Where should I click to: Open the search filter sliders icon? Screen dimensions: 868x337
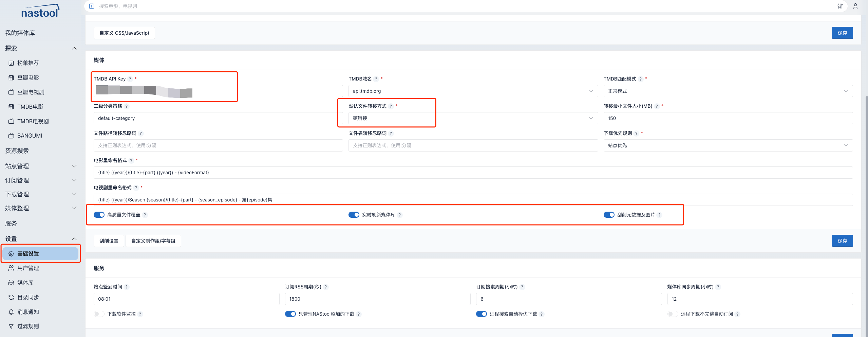(x=840, y=6)
